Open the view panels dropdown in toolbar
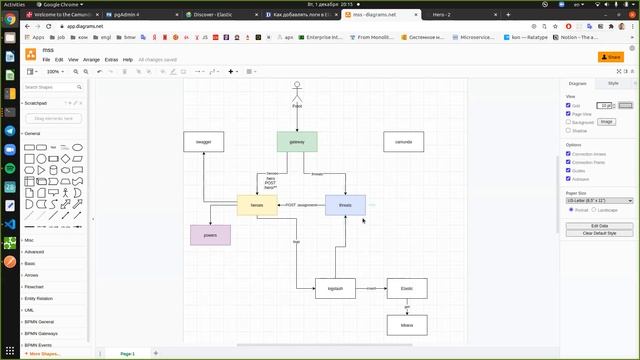Image resolution: width=640 pixels, height=360 pixels. pyautogui.click(x=32, y=71)
